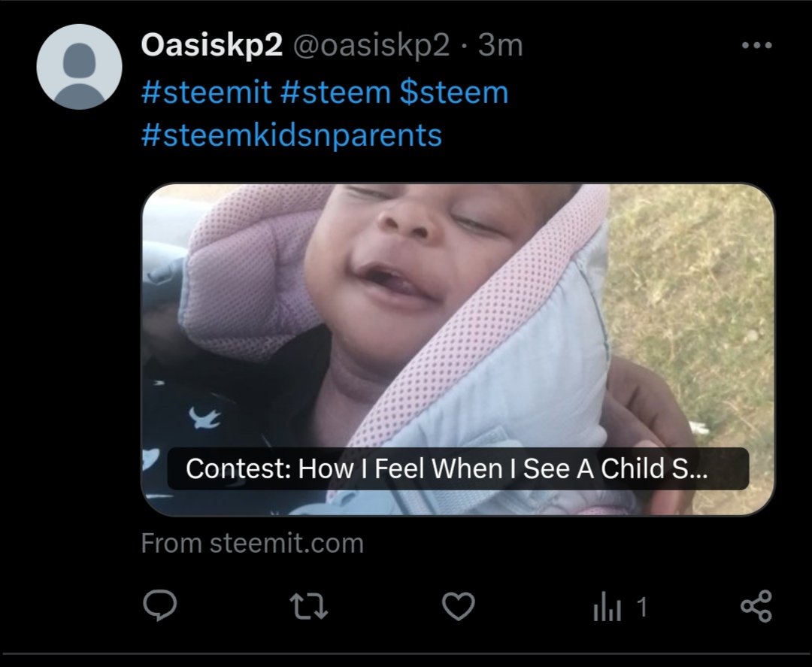Screen dimensions: 812x667
Task: Click the @oasiskp2 handle
Action: [x=372, y=46]
